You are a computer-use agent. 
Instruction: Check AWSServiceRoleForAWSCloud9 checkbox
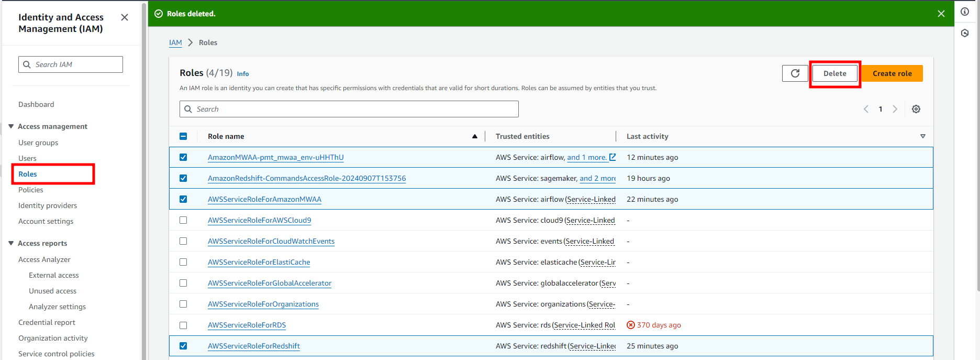[x=183, y=220]
